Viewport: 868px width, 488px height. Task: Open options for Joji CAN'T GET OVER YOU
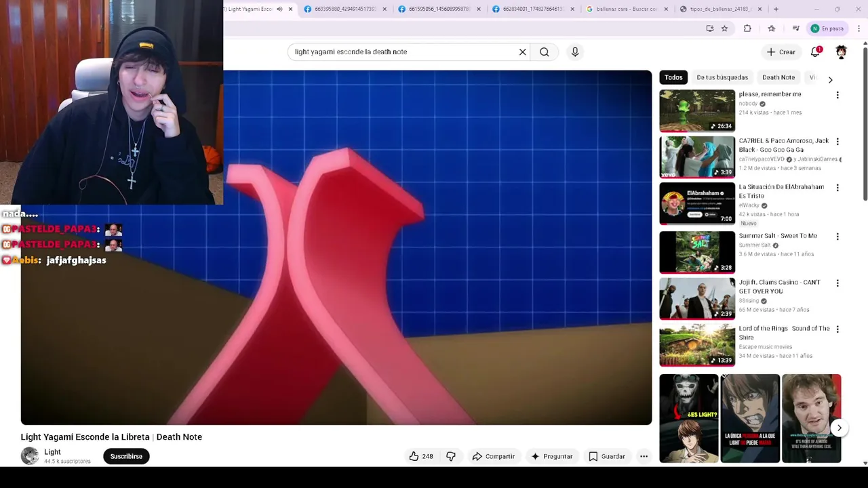point(837,283)
